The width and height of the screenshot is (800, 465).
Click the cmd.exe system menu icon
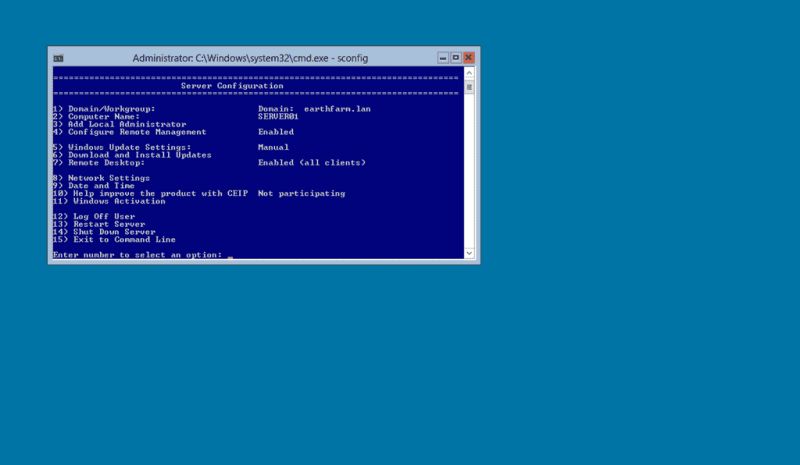coord(59,58)
